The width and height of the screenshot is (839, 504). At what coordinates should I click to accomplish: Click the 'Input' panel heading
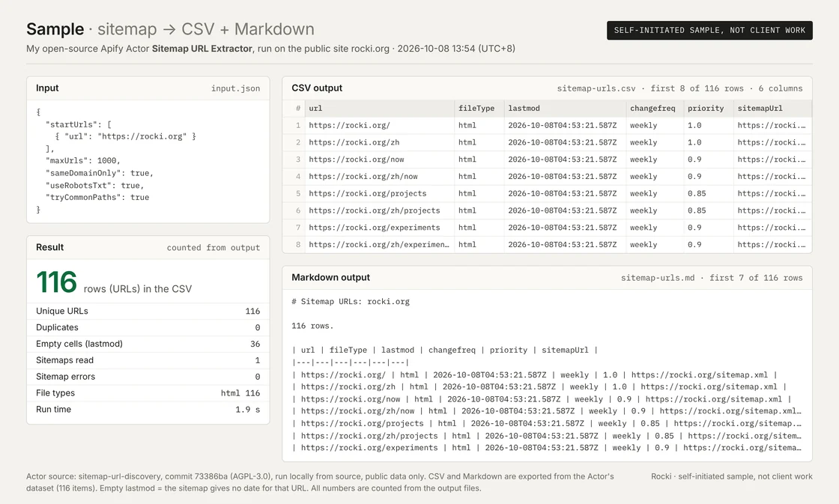[47, 88]
